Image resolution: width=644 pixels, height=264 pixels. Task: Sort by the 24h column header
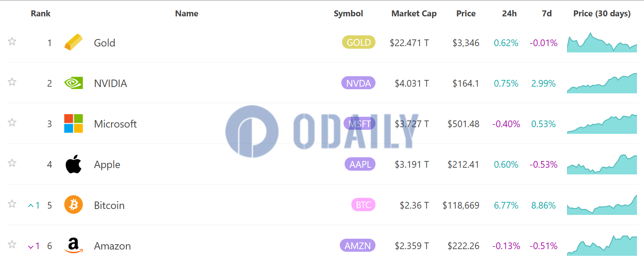[x=509, y=13]
